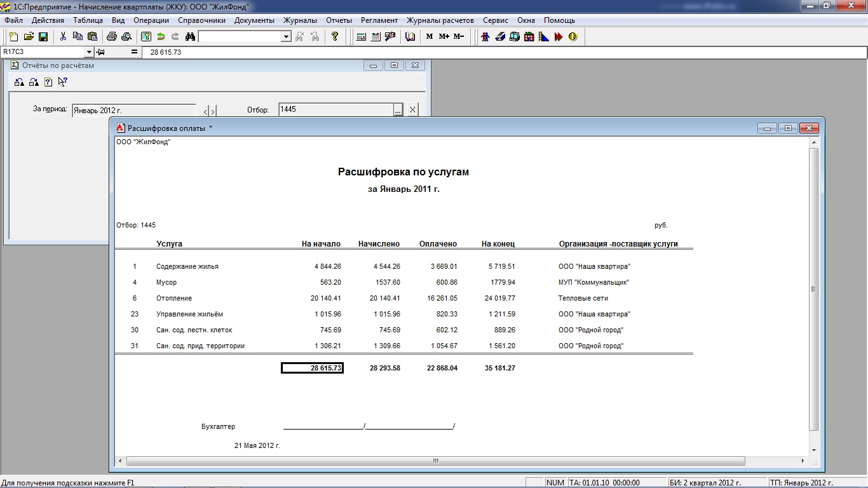Image resolution: width=868 pixels, height=488 pixels.
Task: Click the Оплачено column header
Action: click(x=438, y=244)
